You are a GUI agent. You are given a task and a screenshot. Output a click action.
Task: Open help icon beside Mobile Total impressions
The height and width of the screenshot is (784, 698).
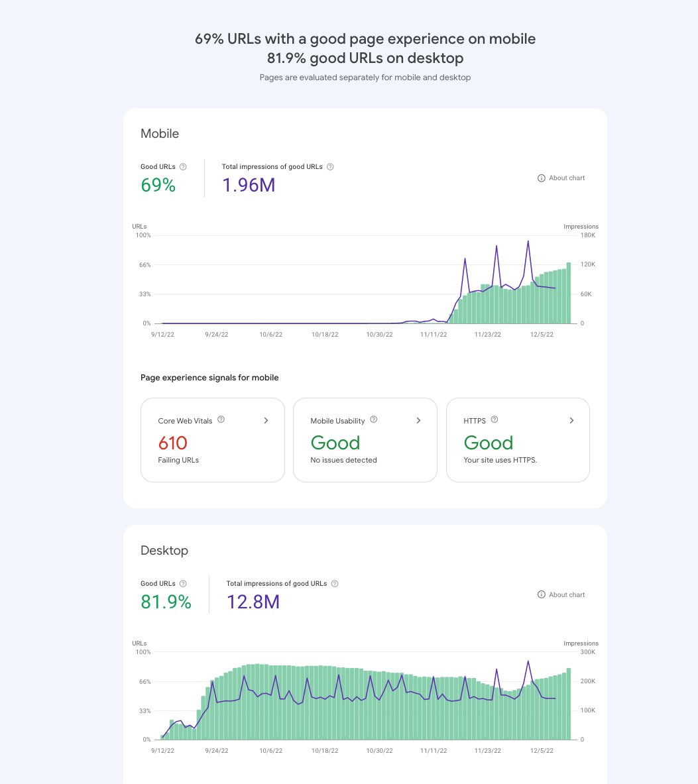click(330, 167)
